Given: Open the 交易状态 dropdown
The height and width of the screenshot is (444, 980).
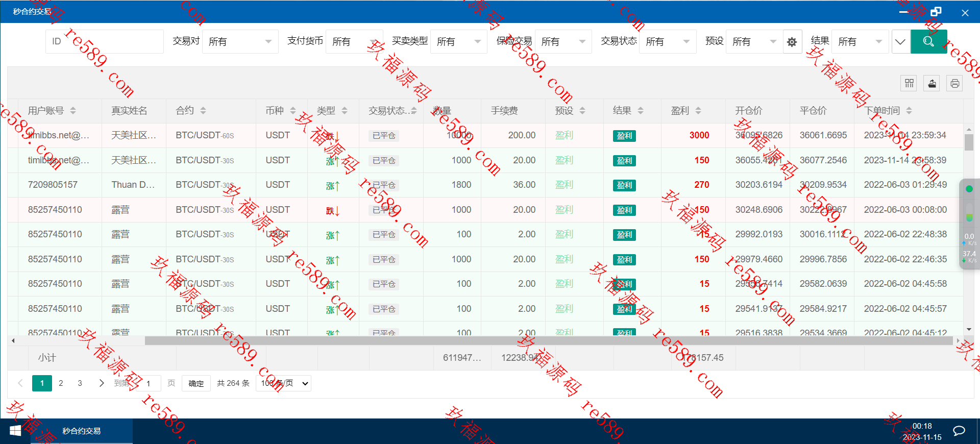Looking at the screenshot, I should (668, 41).
